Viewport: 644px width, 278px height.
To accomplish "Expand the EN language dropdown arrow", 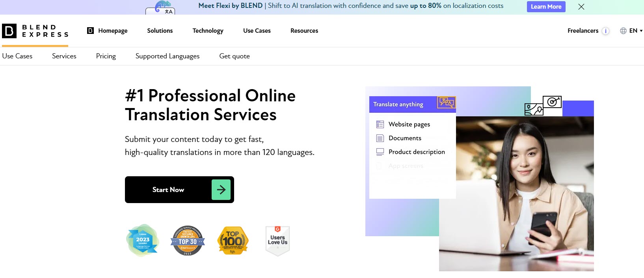I will point(641,31).
